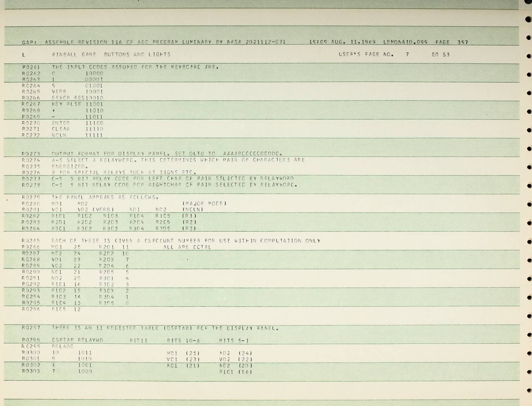Click '(NOUN)' label on line R0281

point(193,210)
